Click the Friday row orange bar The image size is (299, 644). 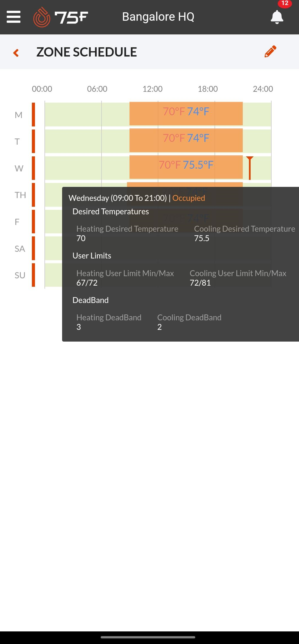click(x=33, y=222)
